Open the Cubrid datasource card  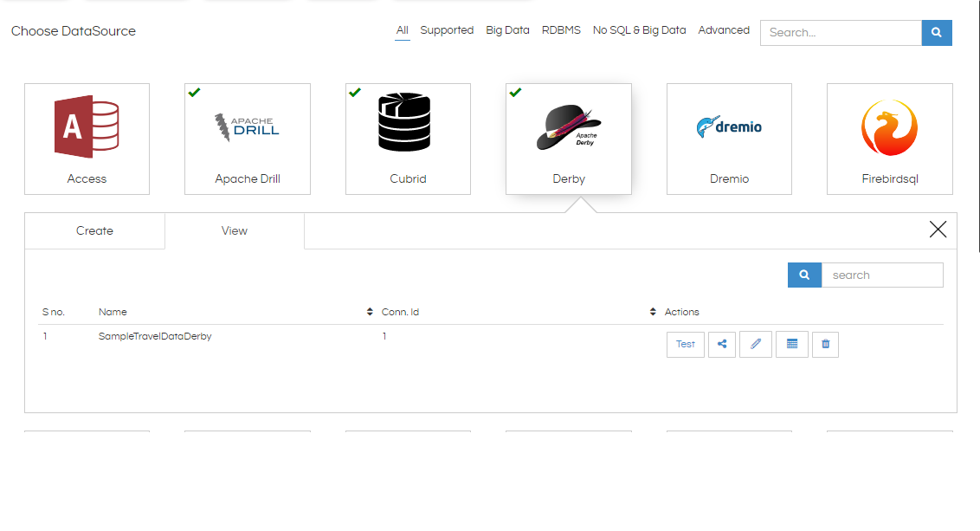408,139
